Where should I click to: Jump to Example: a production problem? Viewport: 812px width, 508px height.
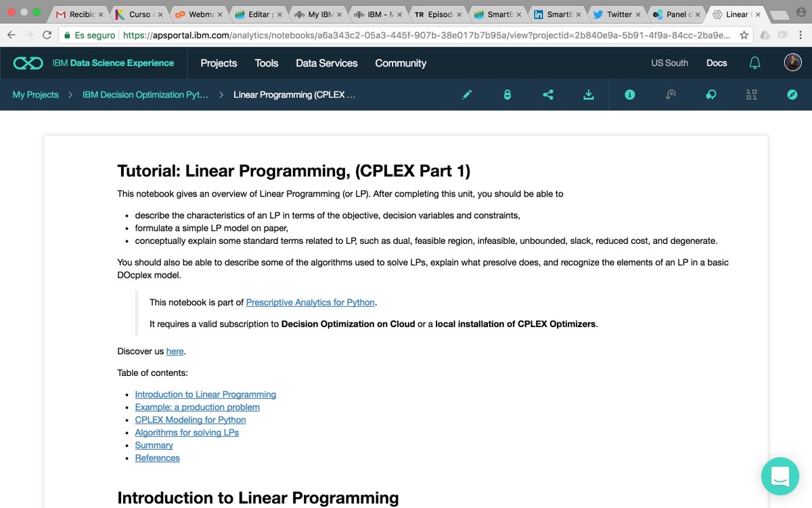(197, 407)
